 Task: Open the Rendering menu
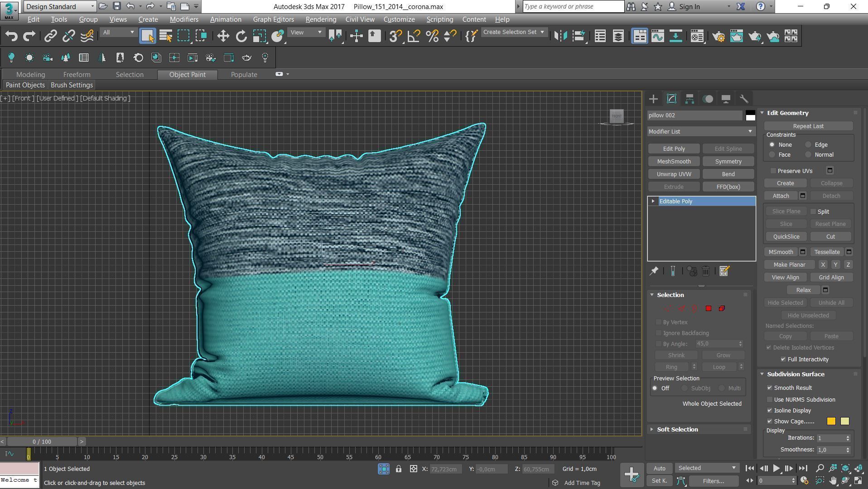[321, 19]
